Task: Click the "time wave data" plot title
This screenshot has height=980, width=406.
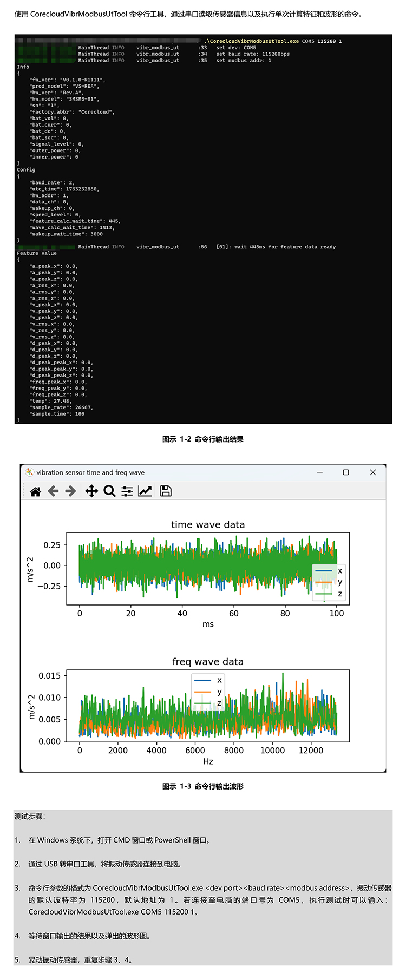Action: [208, 525]
